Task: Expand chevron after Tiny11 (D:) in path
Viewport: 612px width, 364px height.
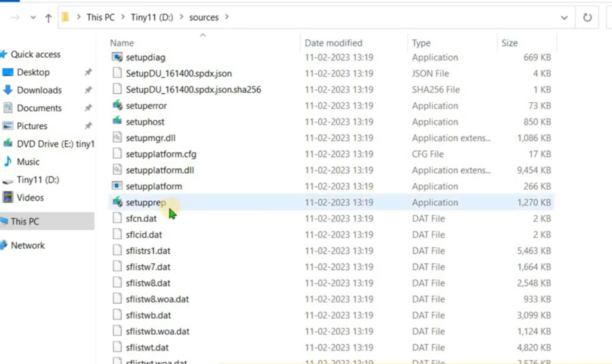Action: [181, 17]
